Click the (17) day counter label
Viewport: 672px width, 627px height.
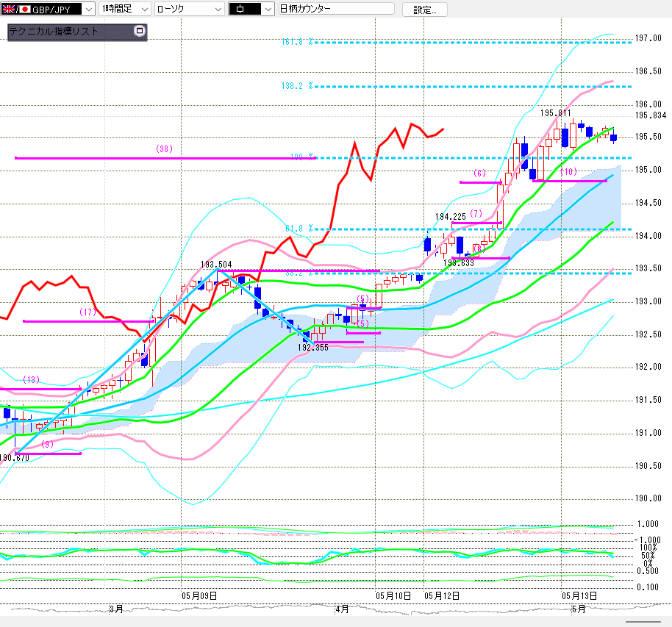pos(87,312)
